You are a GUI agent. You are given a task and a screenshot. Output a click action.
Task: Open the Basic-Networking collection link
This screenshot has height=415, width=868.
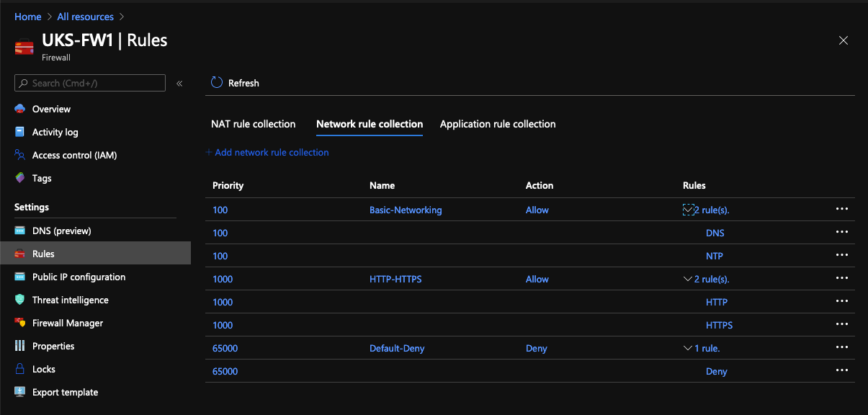(406, 210)
